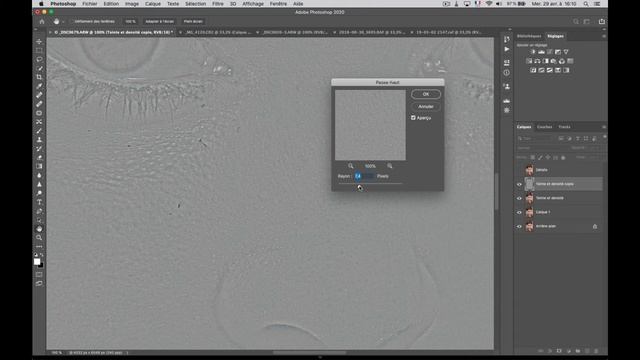Toggle the Aperçu preview checkbox
The width and height of the screenshot is (640, 360).
click(x=413, y=118)
